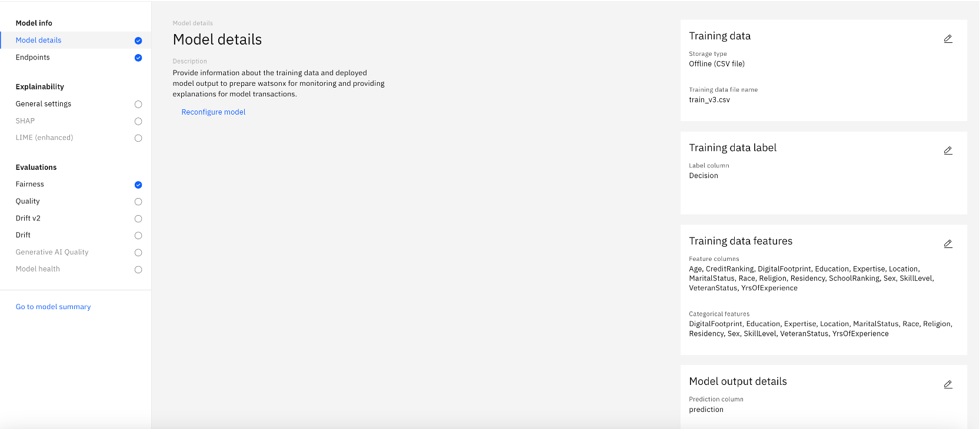Open Generative AI Quality evaluation
The height and width of the screenshot is (429, 980).
pos(76,252)
